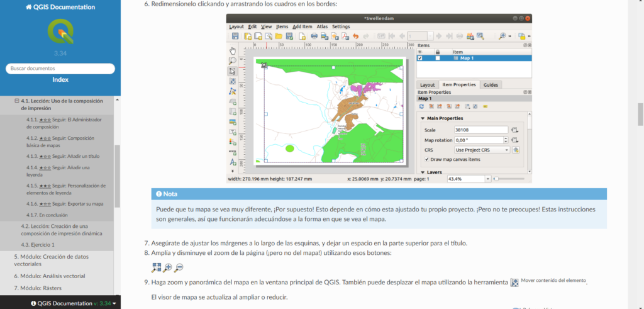
Task: Open the QGIS Documentation home link
Action: click(60, 7)
